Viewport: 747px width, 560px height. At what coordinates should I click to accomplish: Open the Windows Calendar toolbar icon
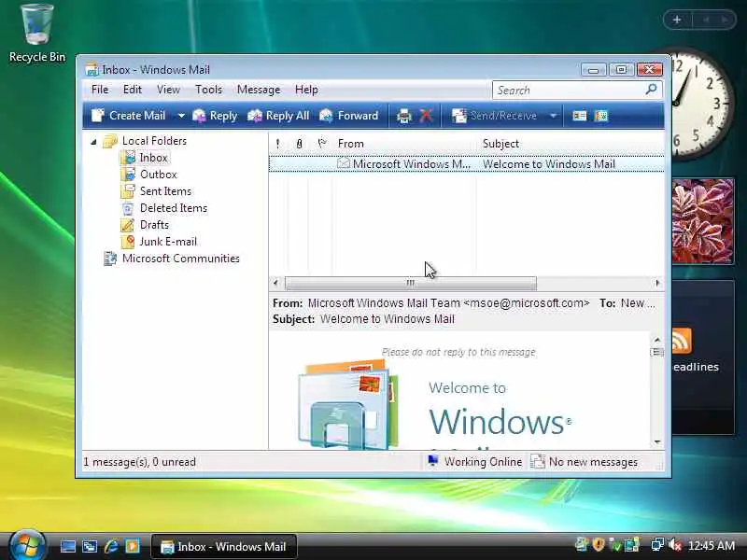click(x=601, y=116)
